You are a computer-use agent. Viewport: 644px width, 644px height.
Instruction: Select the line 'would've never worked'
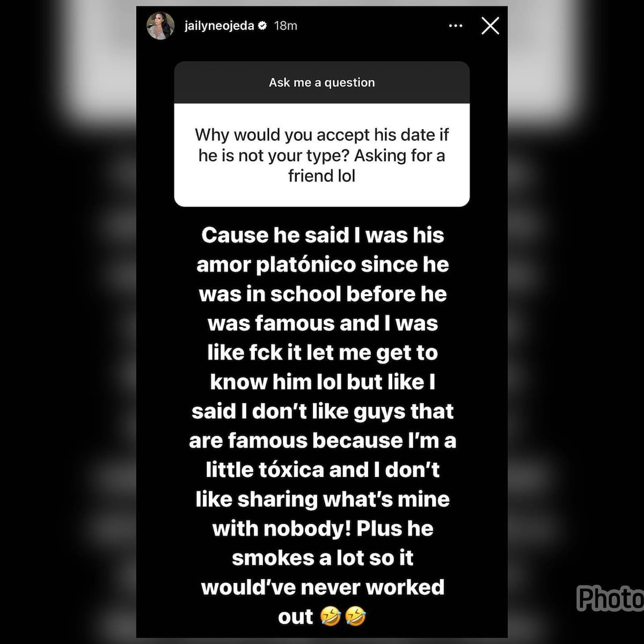pyautogui.click(x=323, y=587)
